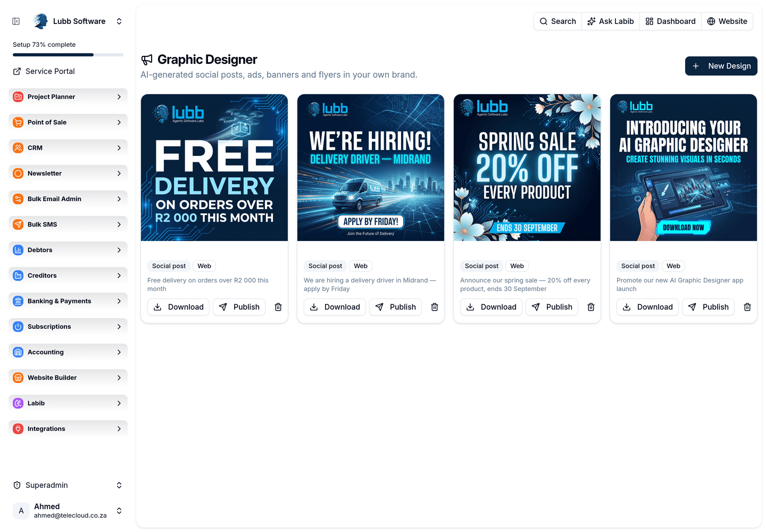Open the Superadmin role switcher arrows
Image resolution: width=766 pixels, height=532 pixels.
pos(119,485)
